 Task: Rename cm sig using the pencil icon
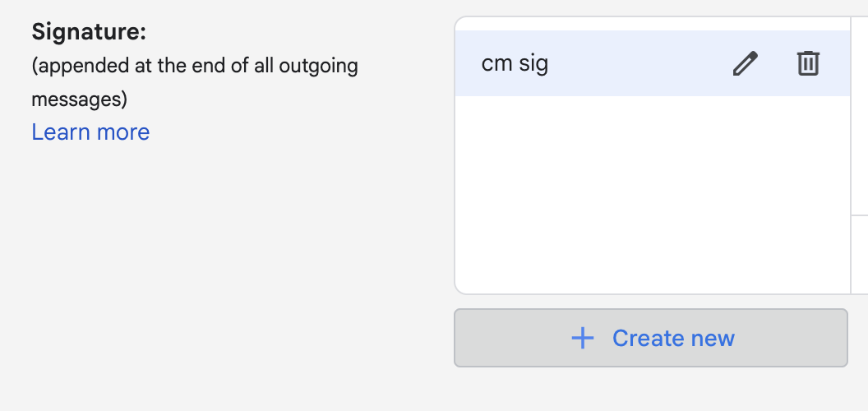pyautogui.click(x=745, y=63)
